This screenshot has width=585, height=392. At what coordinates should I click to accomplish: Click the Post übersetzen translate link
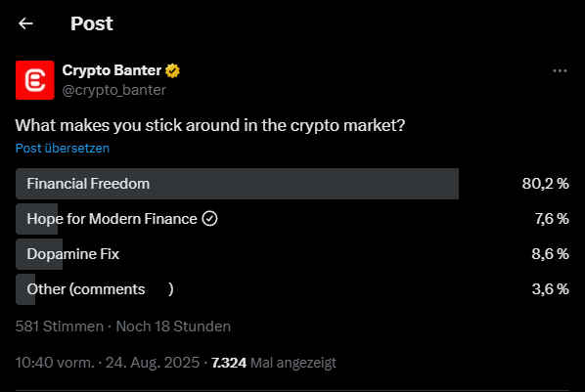click(63, 148)
